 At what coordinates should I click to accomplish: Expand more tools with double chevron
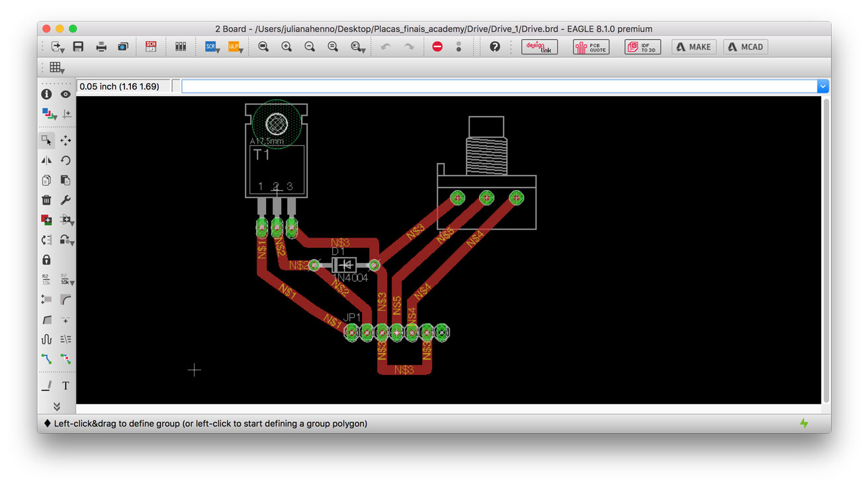tap(56, 406)
